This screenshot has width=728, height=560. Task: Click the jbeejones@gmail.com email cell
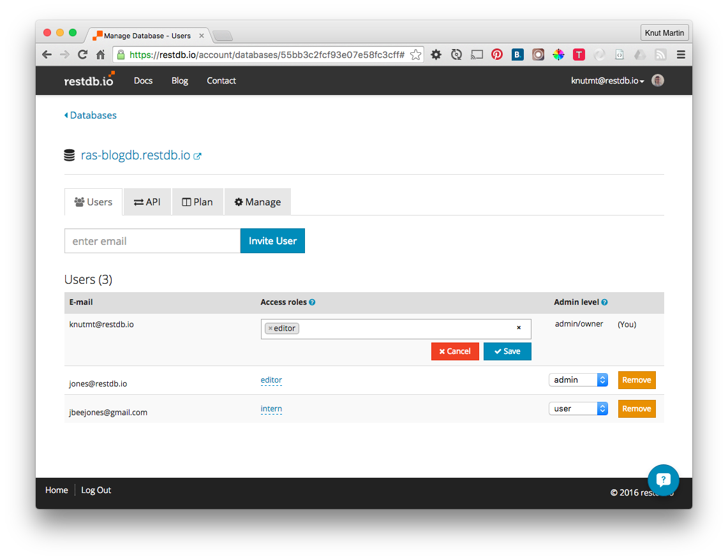(x=108, y=413)
